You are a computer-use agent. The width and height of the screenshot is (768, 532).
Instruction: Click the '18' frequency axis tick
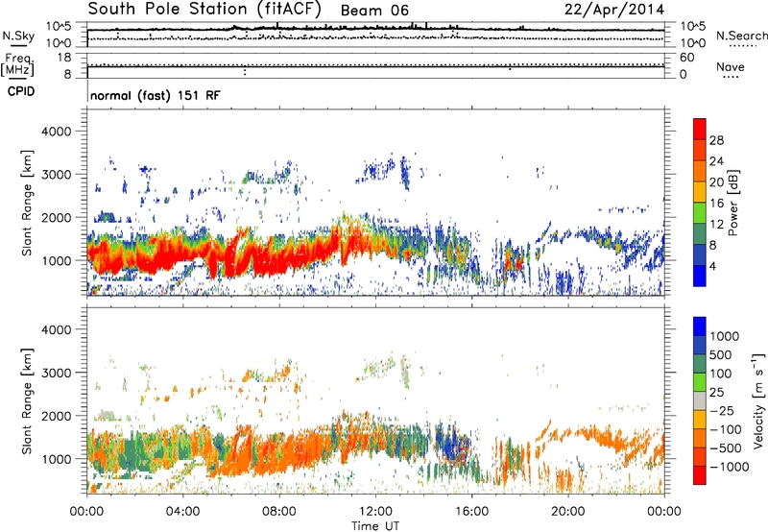[64, 58]
